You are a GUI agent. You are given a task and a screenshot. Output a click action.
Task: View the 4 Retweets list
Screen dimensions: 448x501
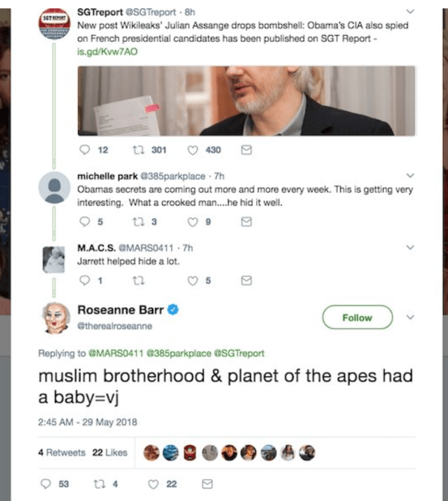click(x=62, y=453)
